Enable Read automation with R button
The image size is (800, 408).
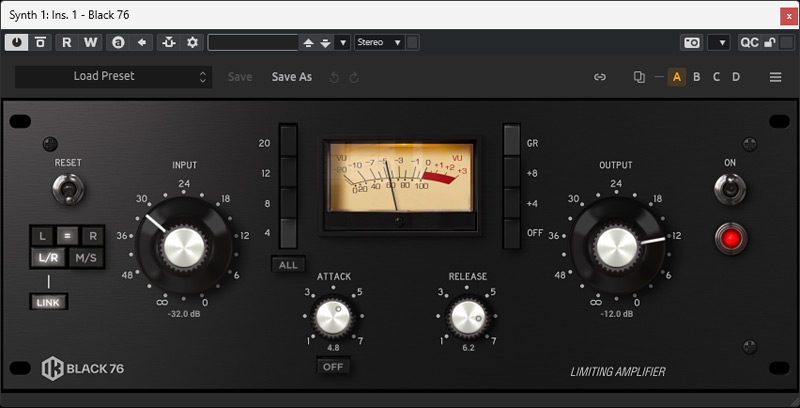point(67,42)
